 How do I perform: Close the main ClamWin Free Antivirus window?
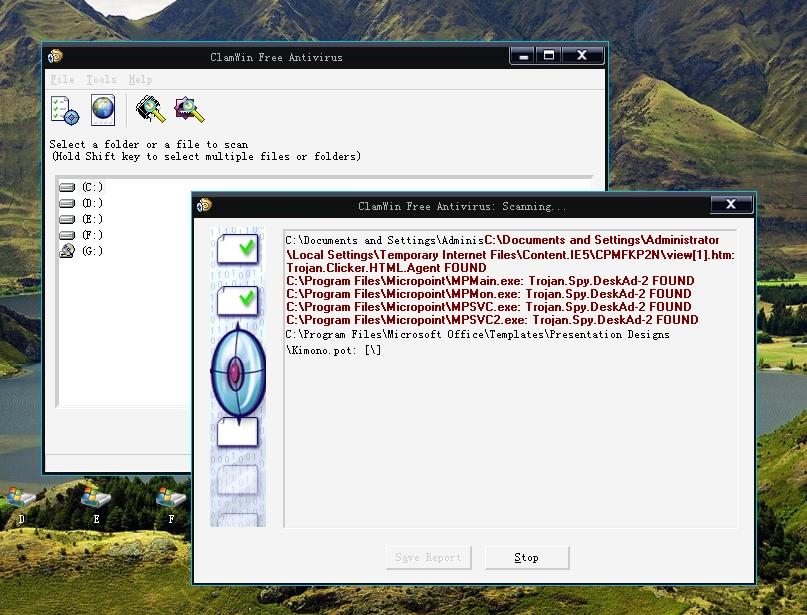click(x=582, y=56)
